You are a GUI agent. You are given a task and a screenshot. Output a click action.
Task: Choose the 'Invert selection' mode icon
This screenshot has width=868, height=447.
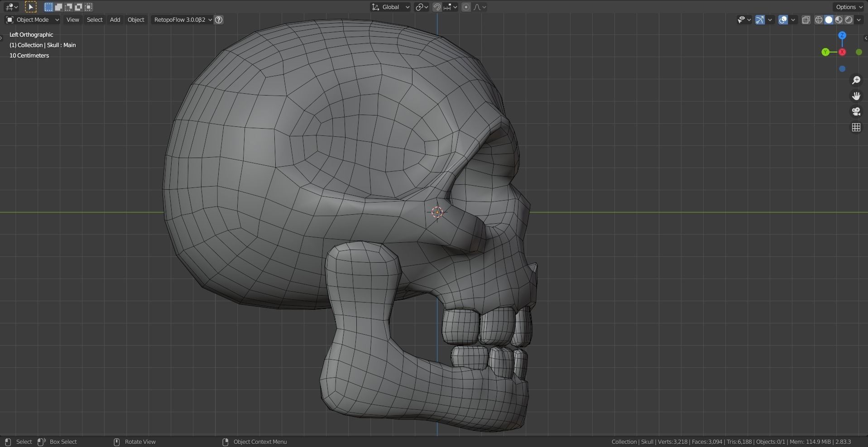point(78,7)
